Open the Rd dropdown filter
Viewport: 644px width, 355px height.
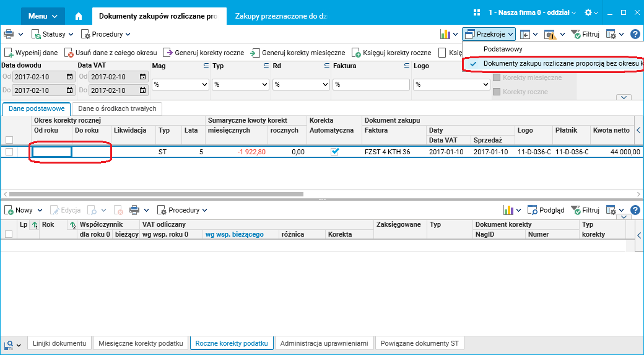[x=301, y=84]
